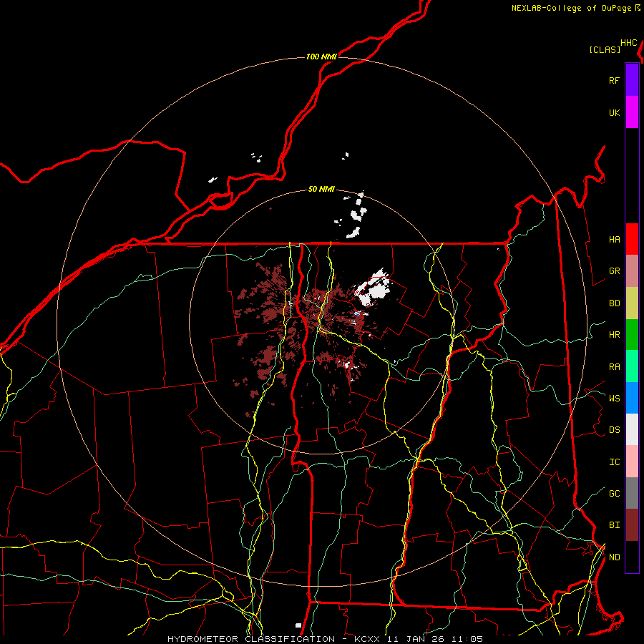Click the GC legend label
Screen dimensions: 644x644
[x=614, y=493]
